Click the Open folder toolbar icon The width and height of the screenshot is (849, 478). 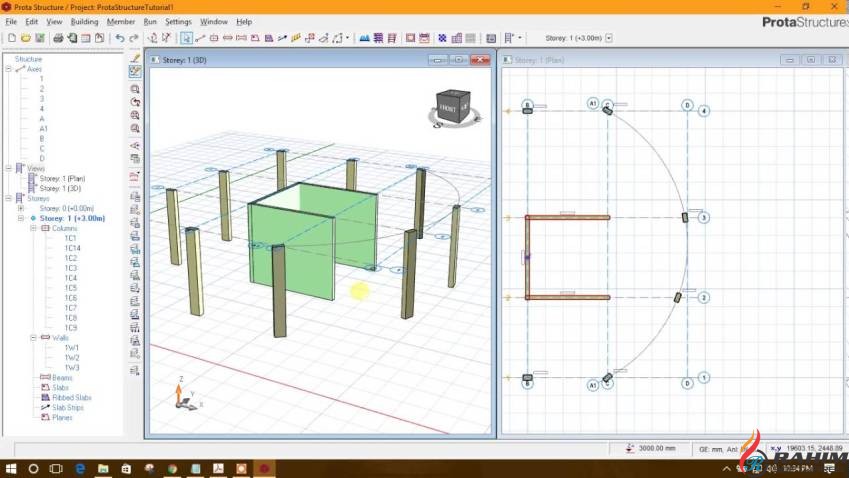[x=25, y=38]
